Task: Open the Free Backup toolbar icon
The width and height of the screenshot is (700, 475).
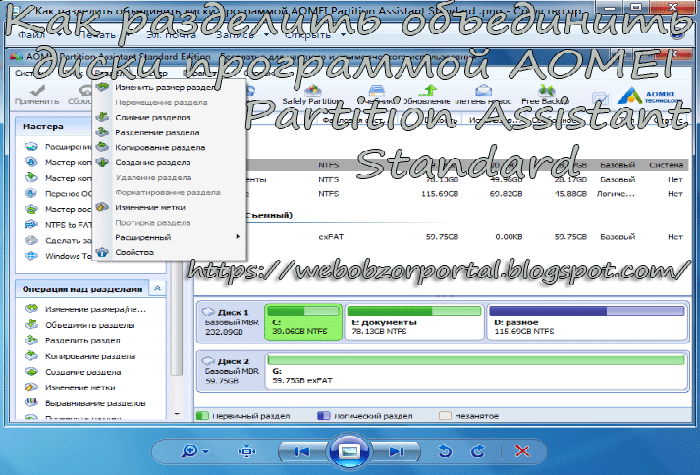Action: click(x=546, y=91)
